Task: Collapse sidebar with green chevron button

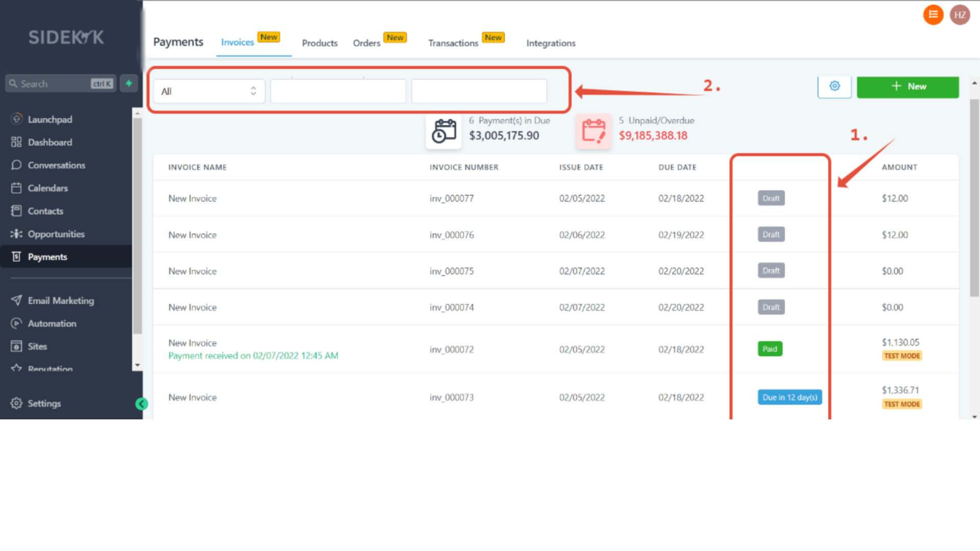Action: [141, 404]
